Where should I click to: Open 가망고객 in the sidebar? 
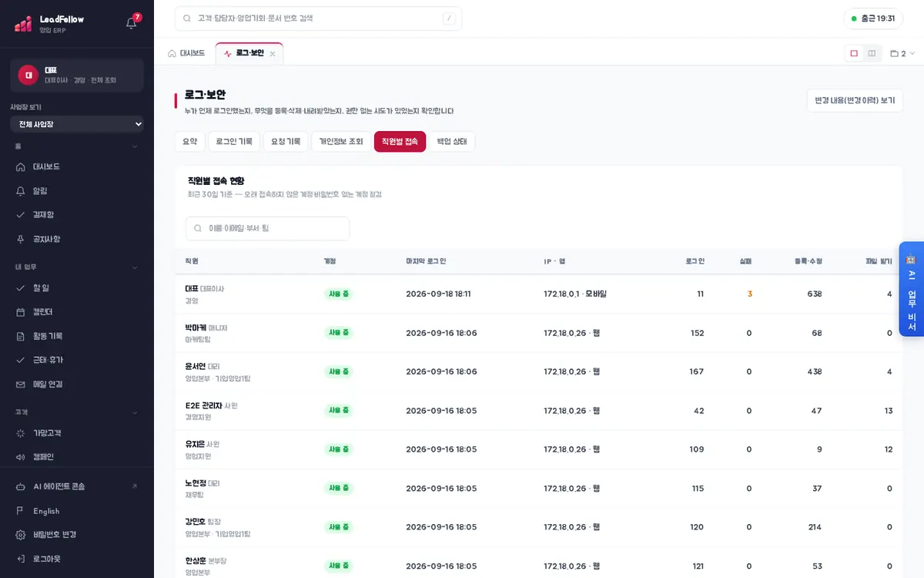[77, 433]
